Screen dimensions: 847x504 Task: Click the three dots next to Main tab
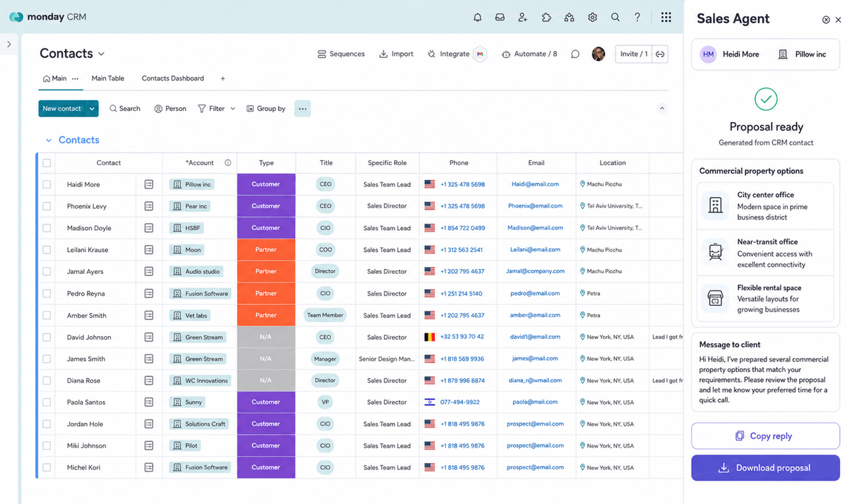coord(75,78)
